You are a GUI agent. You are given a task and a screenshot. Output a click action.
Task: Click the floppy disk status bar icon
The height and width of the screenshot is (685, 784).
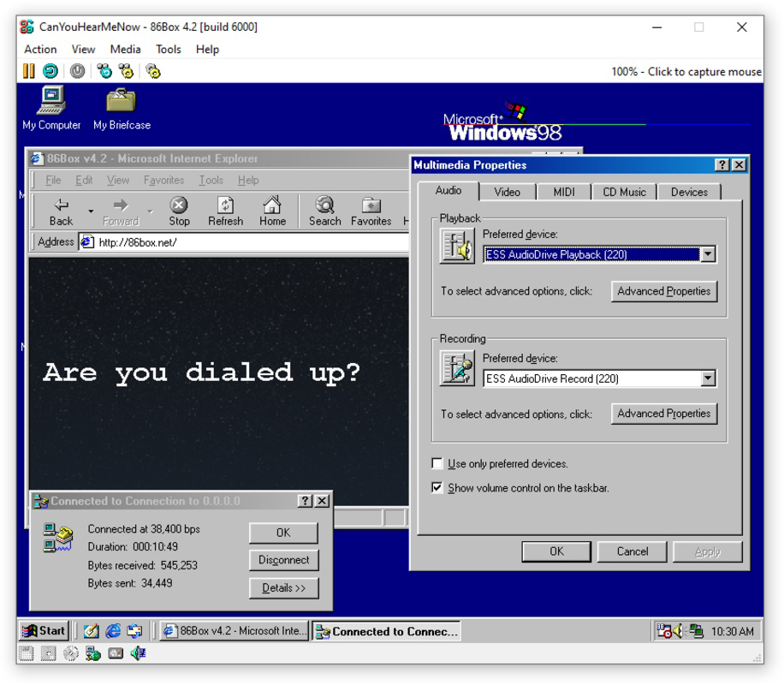[26, 653]
